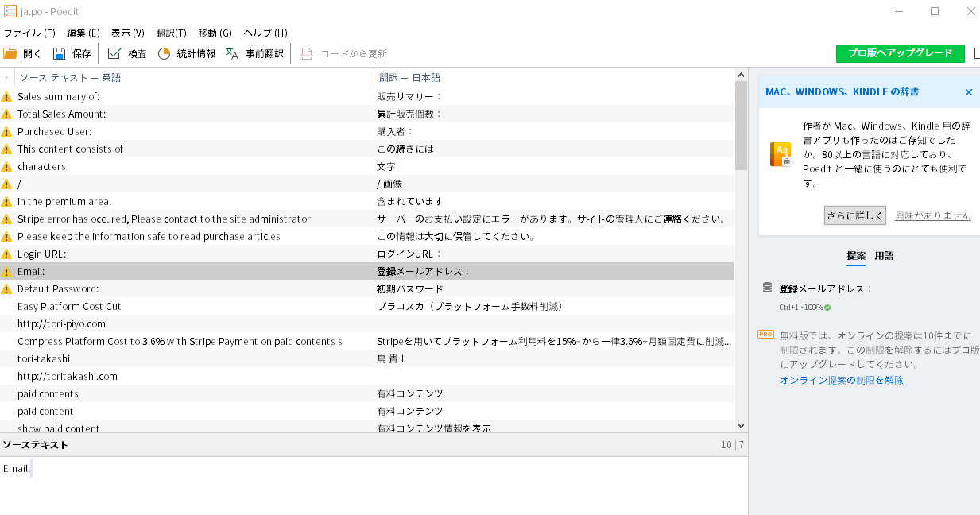Open 統計情報 statistics pie icon
This screenshot has width=980, height=515.
pos(164,53)
